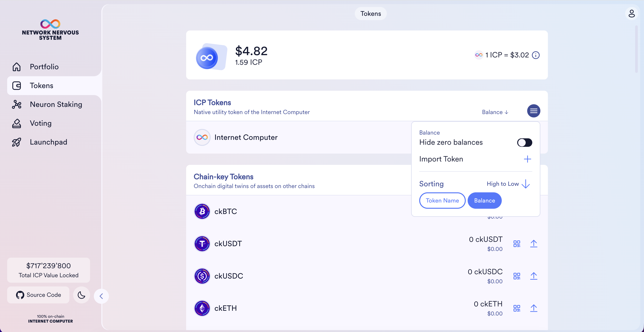The height and width of the screenshot is (332, 644).
Task: Click the ckETH send arrow icon
Action: 534,308
